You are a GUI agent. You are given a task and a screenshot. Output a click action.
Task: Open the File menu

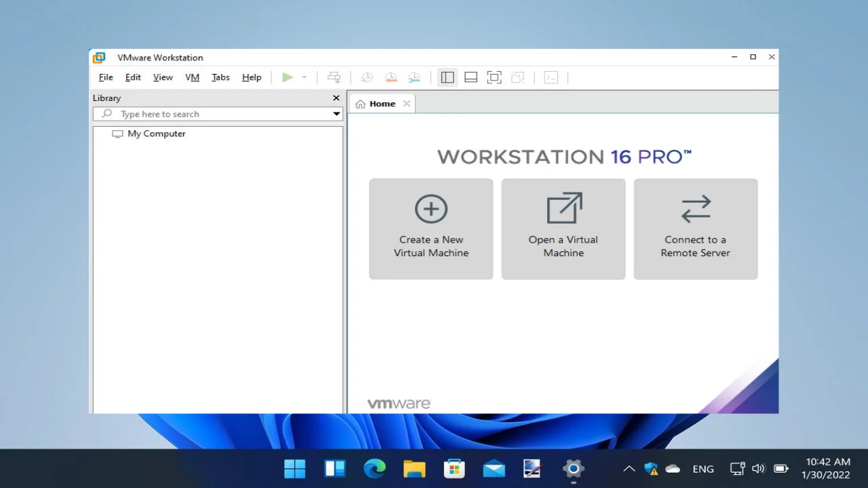pos(106,77)
